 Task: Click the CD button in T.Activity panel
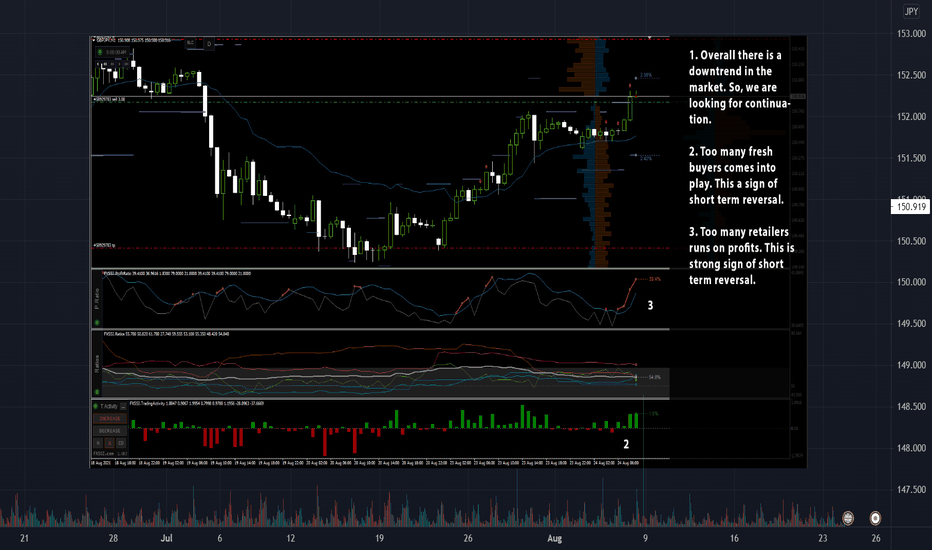[121, 443]
